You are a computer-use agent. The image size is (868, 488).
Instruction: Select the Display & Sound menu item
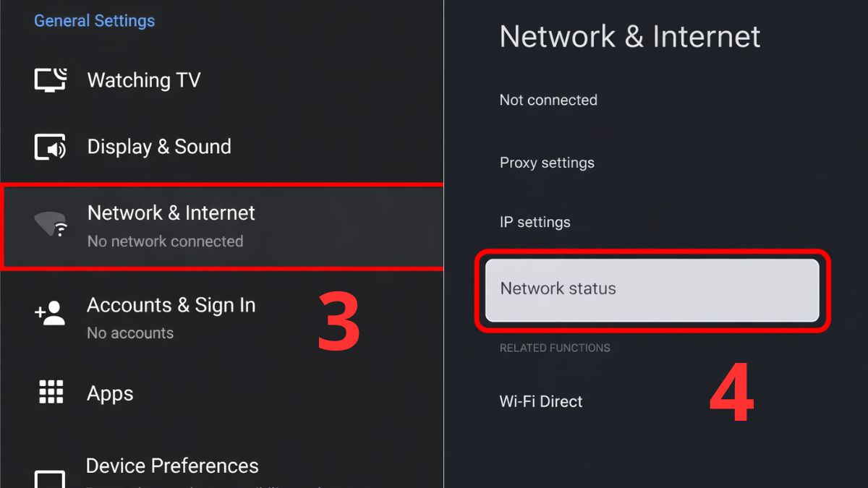tap(159, 147)
